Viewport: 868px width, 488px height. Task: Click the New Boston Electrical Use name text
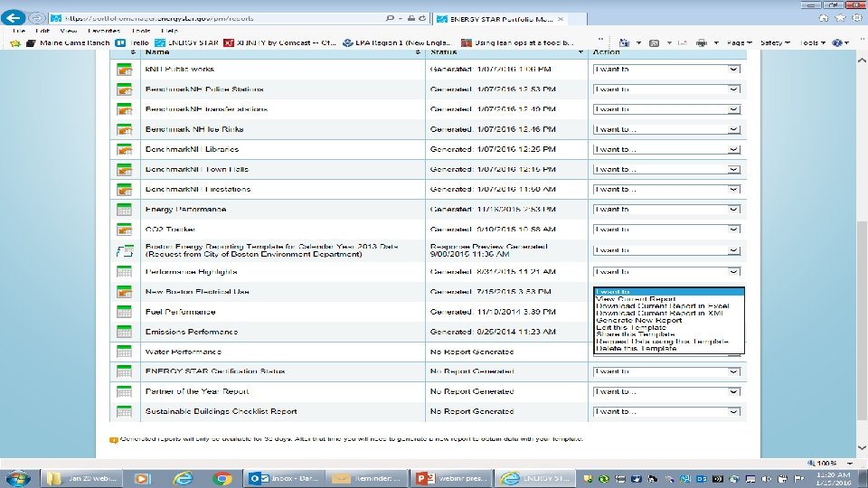point(197,292)
